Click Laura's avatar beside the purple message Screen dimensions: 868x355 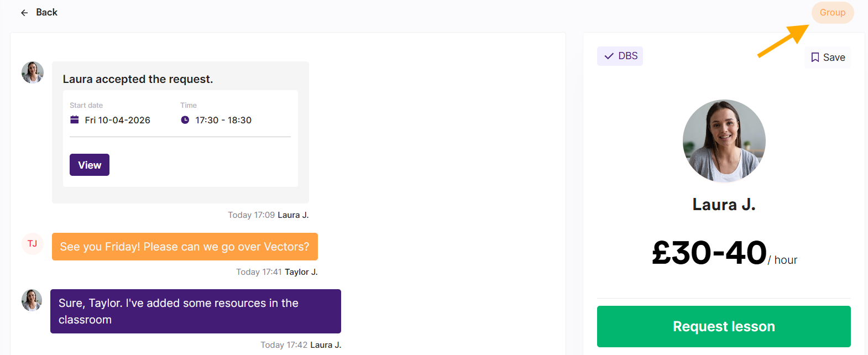coord(32,300)
